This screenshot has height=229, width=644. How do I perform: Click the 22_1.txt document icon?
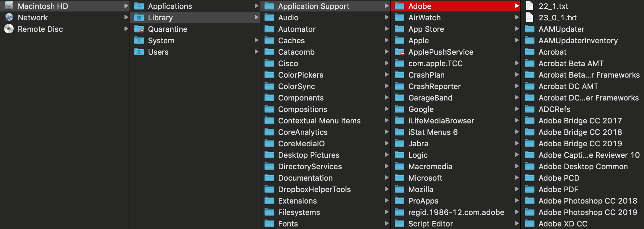530,6
